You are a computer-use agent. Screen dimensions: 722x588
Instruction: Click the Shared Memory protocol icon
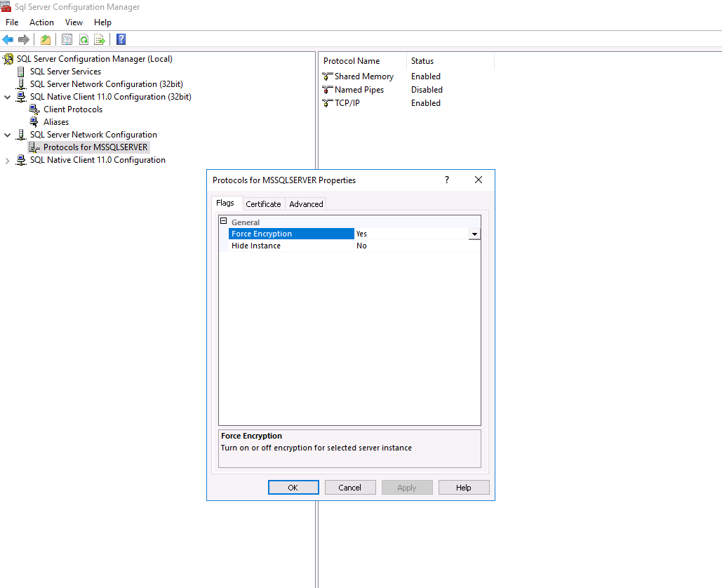pyautogui.click(x=328, y=76)
